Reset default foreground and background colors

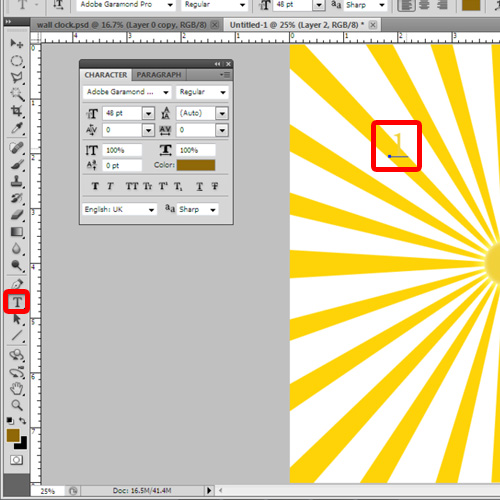click(10, 421)
